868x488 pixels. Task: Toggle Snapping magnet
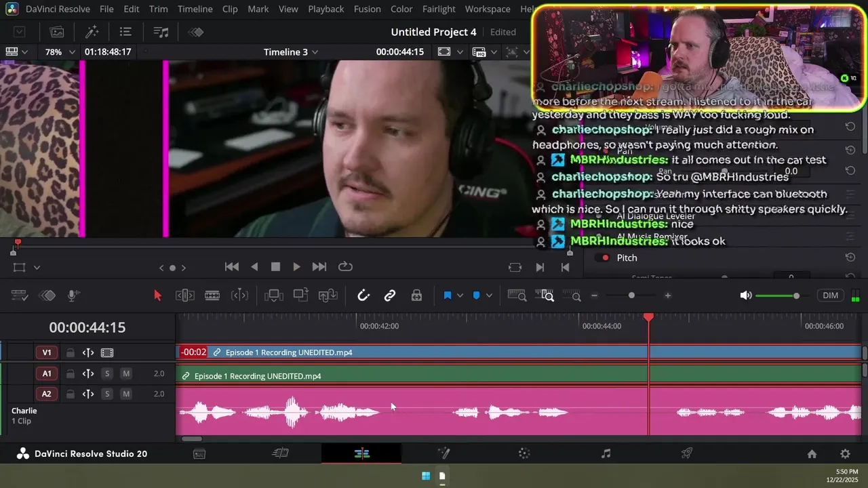point(363,296)
